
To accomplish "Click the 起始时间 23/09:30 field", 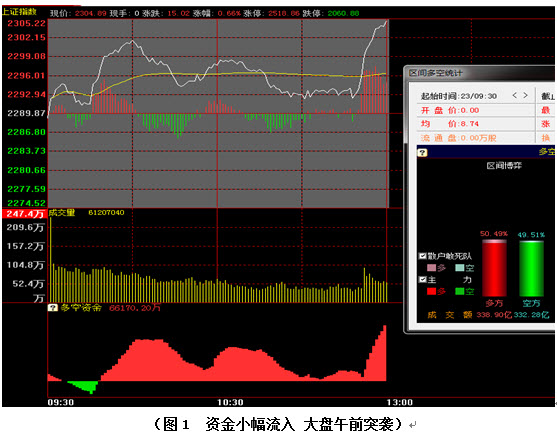I will (459, 96).
